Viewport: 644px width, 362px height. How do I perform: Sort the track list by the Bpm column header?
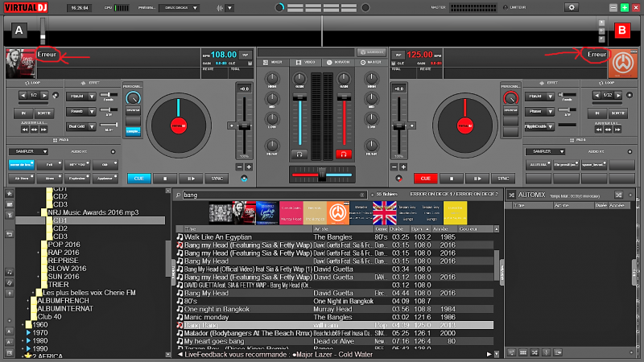420,229
